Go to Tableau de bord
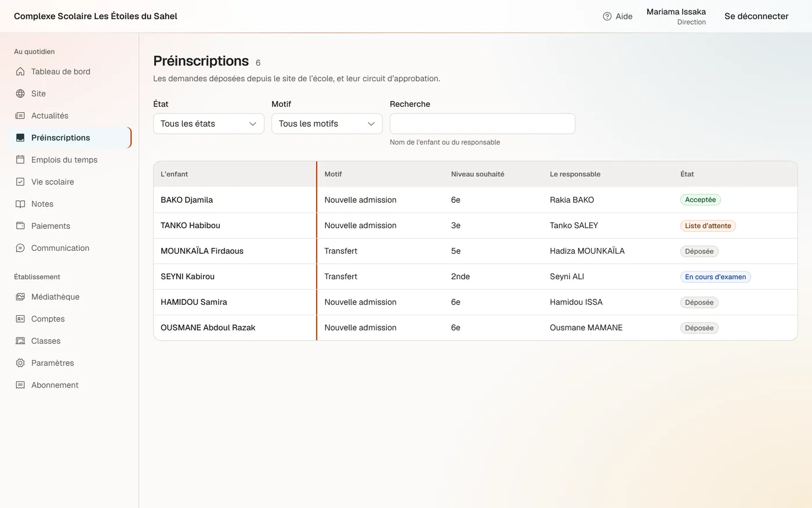The image size is (812, 508). tap(70, 71)
